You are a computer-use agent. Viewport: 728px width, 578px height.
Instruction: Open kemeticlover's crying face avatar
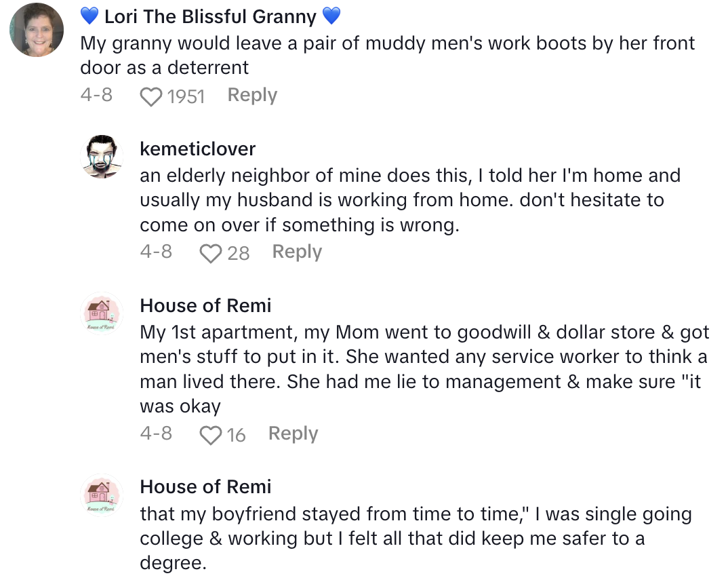point(102,157)
